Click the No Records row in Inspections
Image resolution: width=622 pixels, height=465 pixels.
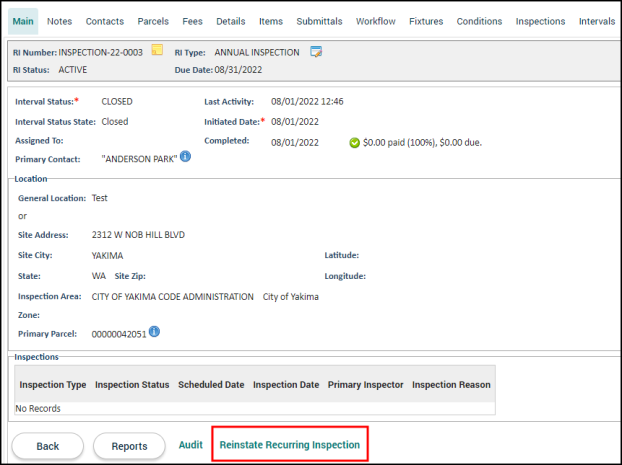point(255,409)
